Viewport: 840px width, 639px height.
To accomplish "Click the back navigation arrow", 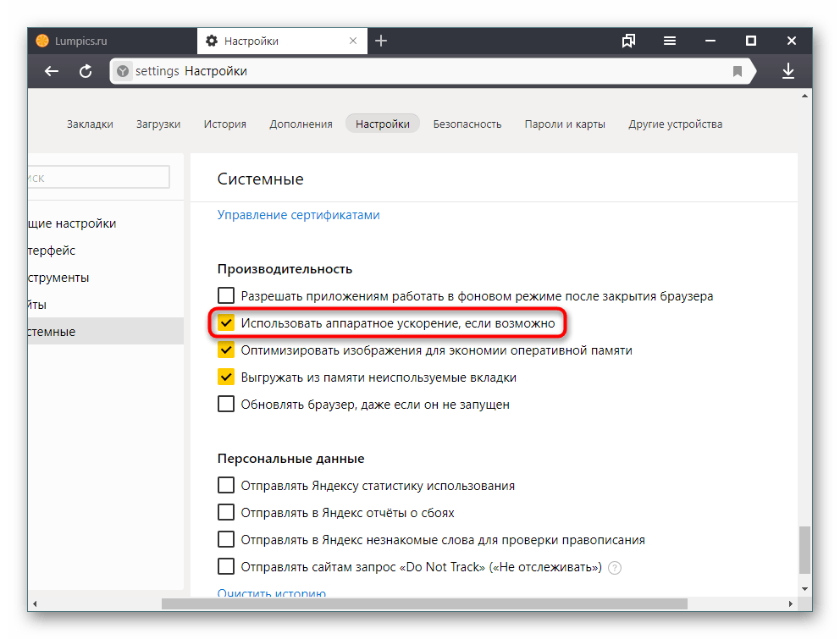I will (x=52, y=72).
